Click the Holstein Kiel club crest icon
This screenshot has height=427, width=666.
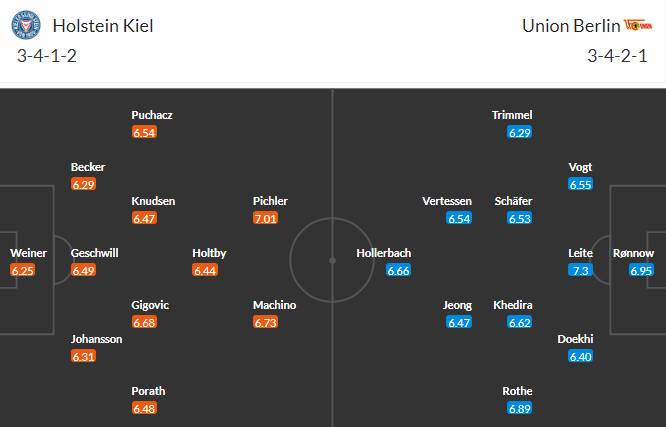click(26, 25)
